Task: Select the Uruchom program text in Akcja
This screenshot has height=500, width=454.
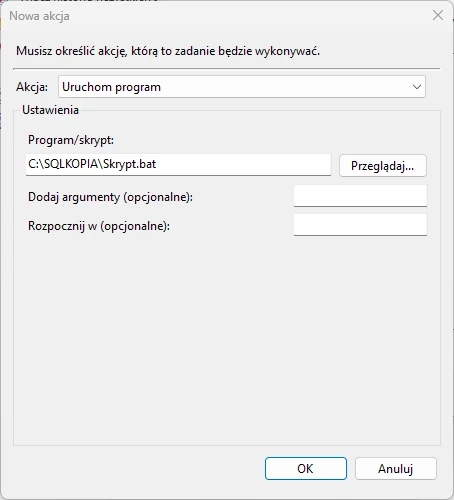Action: click(111, 87)
